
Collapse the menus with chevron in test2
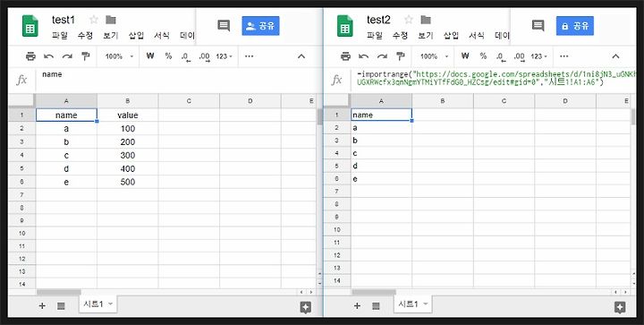click(x=615, y=56)
